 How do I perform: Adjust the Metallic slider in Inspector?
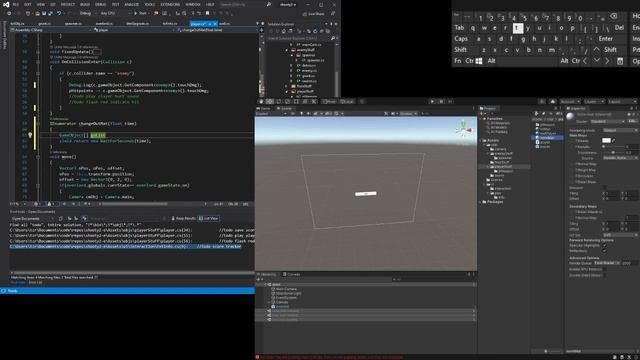pyautogui.click(x=613, y=147)
